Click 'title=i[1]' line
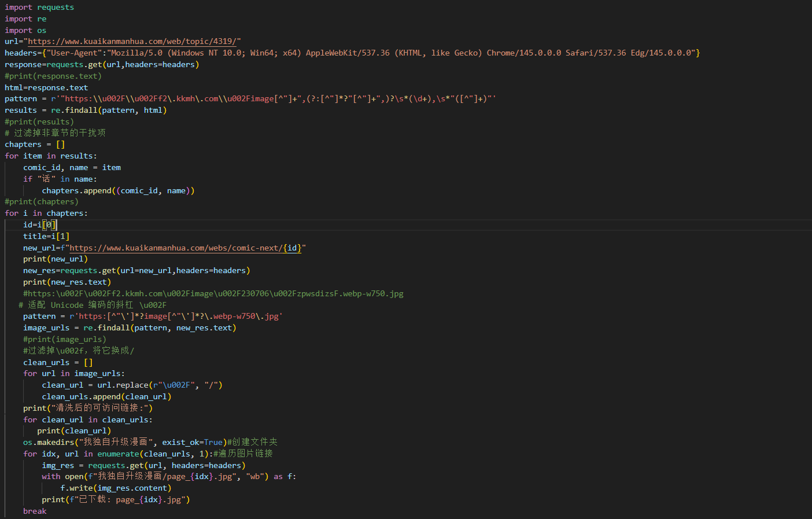This screenshot has height=519, width=812. click(x=46, y=237)
